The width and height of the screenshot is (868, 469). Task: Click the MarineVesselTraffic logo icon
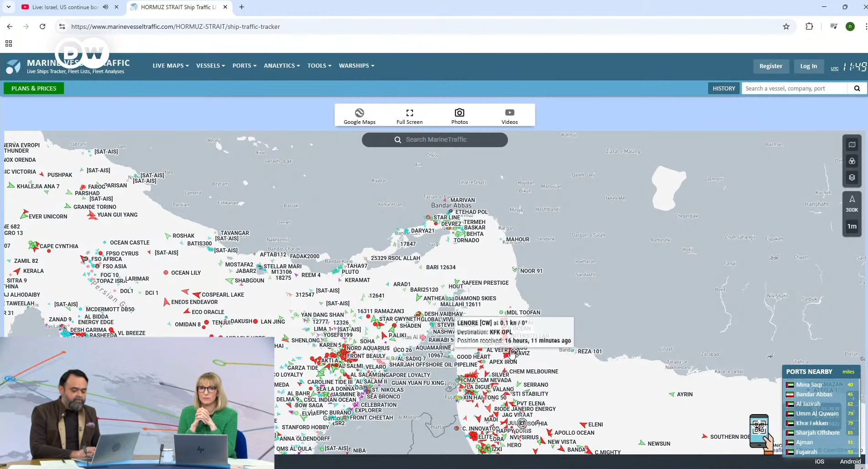pyautogui.click(x=13, y=66)
